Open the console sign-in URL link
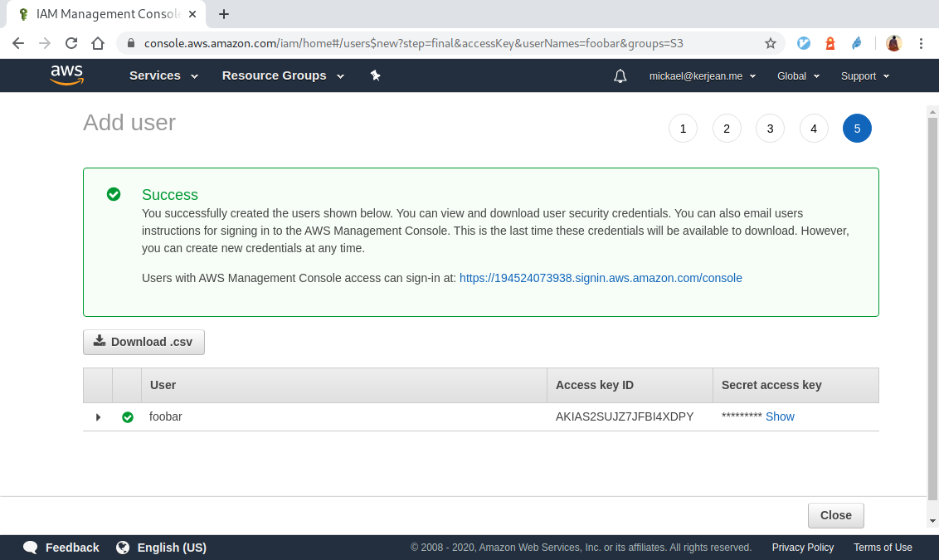The image size is (939, 560). click(x=601, y=278)
